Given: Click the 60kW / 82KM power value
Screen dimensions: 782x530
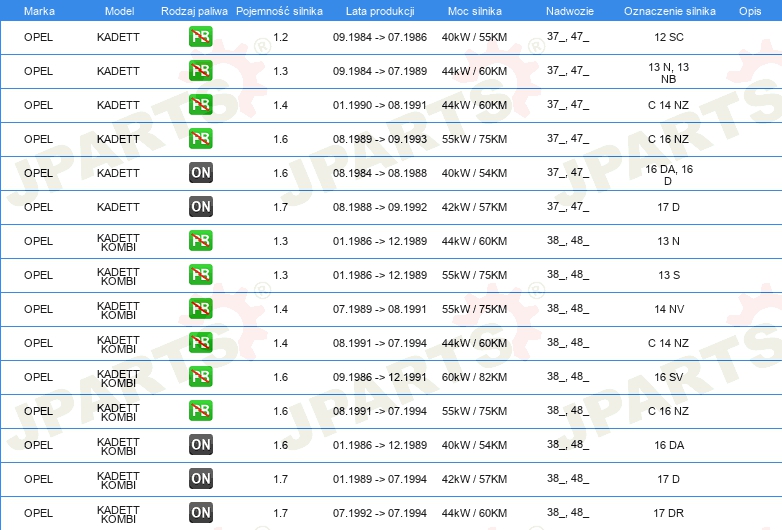Looking at the screenshot, I should (x=474, y=377).
